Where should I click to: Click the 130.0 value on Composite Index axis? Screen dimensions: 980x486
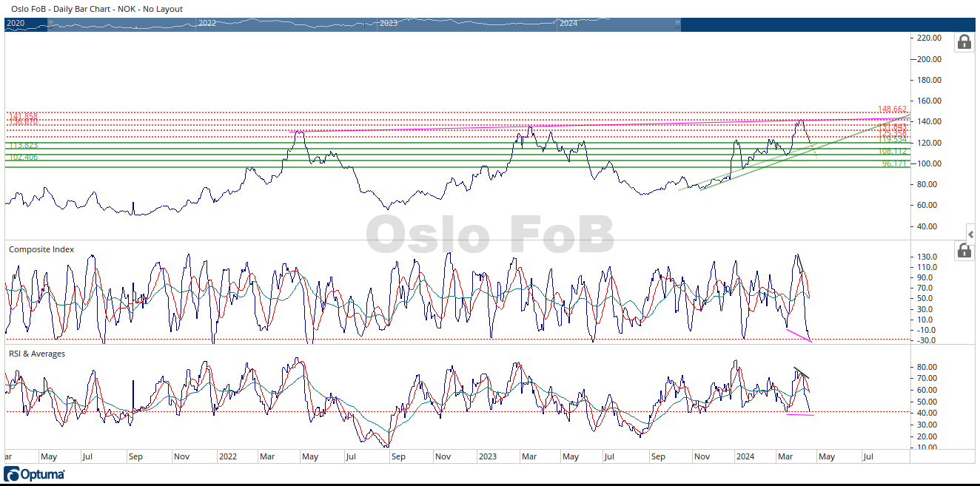pos(927,257)
